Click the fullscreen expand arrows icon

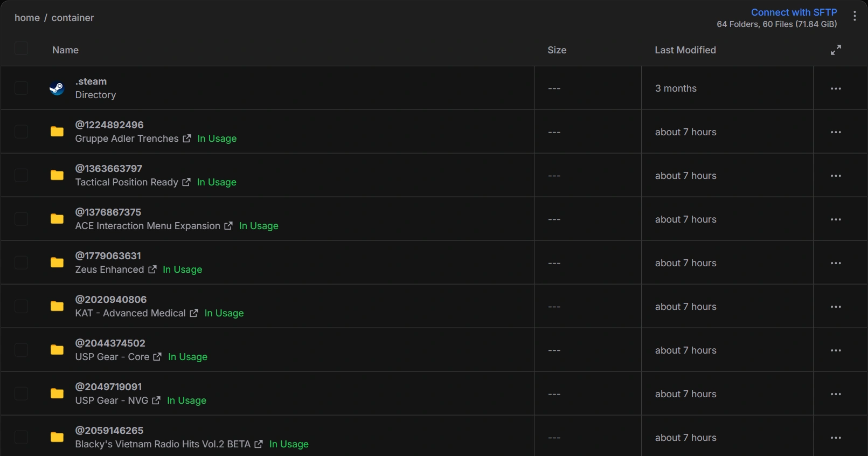point(836,50)
